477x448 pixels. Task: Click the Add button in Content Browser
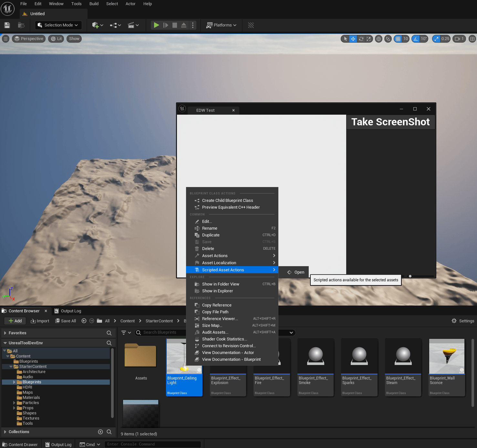pos(15,321)
